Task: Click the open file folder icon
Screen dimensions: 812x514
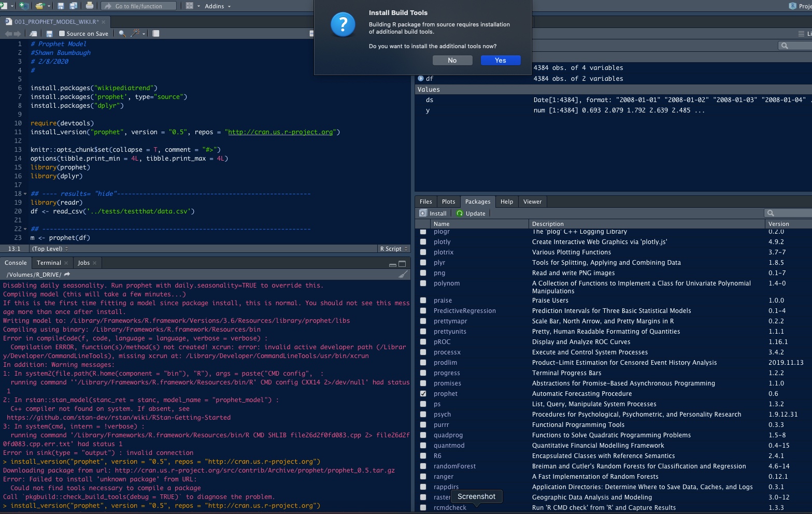Action: [40, 6]
